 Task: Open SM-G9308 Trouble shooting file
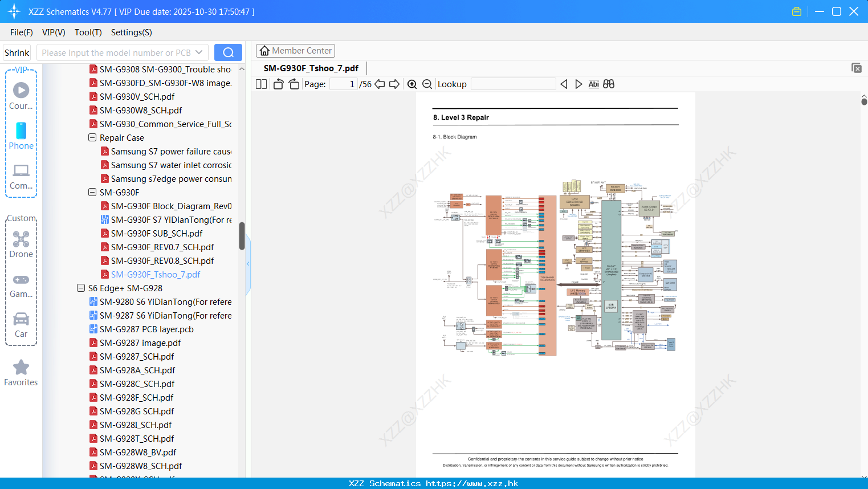click(165, 70)
